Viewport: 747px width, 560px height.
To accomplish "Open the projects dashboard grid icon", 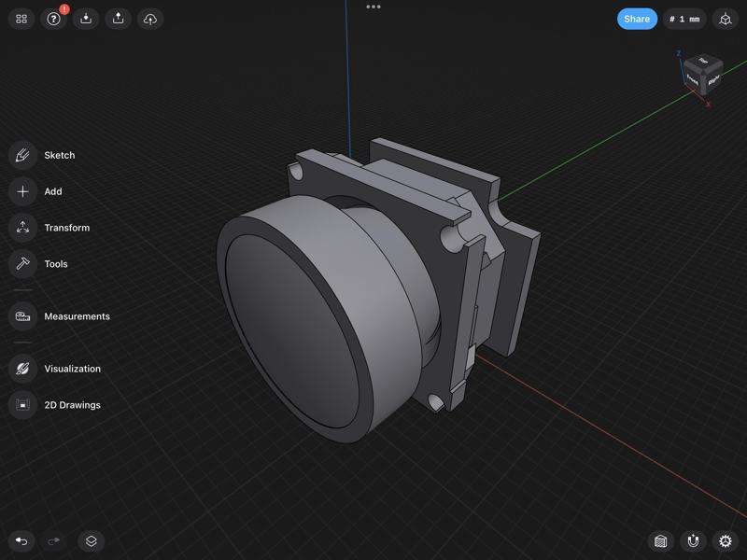I will click(x=21, y=19).
